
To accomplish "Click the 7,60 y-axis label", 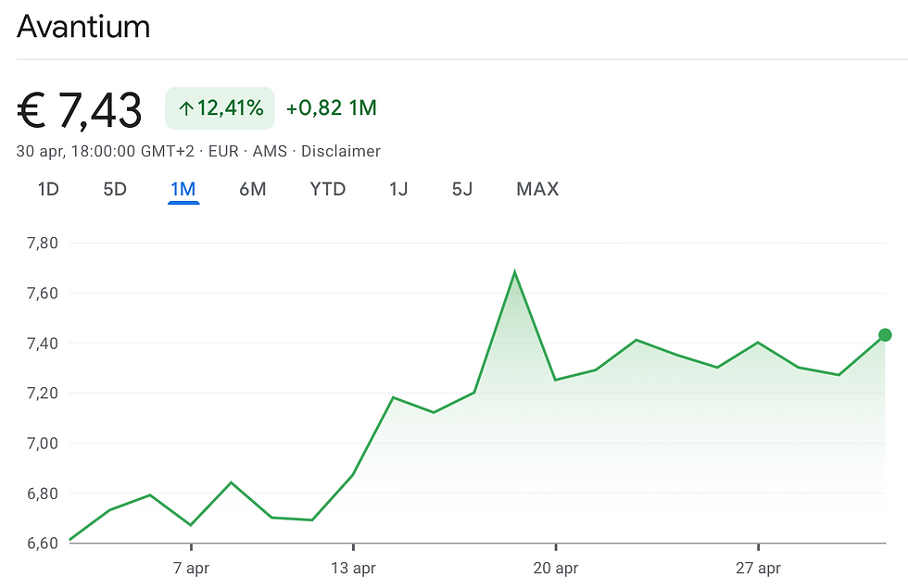I will click(43, 294).
